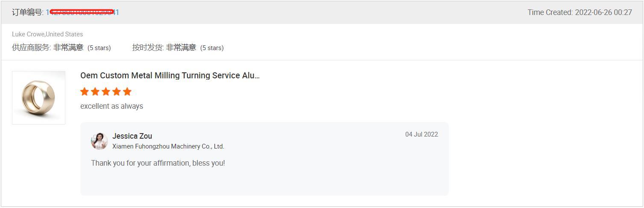Click the Time Created timestamp
The image size is (644, 208).
click(x=580, y=12)
